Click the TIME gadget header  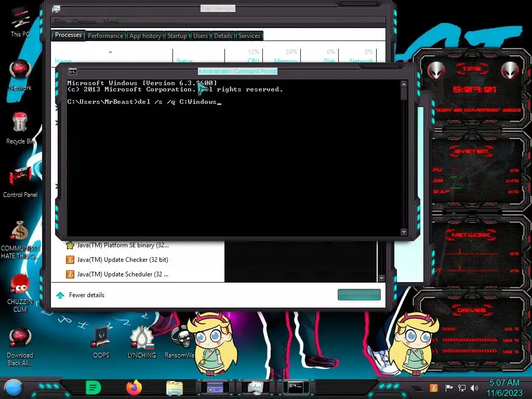coord(472,69)
